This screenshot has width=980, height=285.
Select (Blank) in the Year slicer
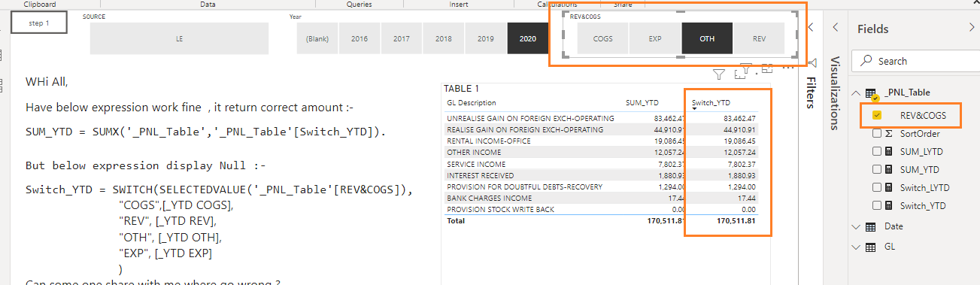(317, 38)
